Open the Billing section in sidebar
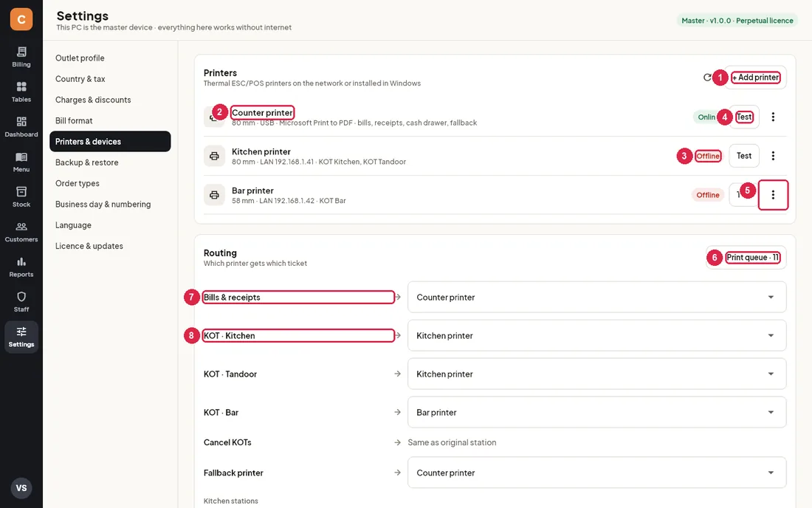The width and height of the screenshot is (812, 508). tap(21, 57)
